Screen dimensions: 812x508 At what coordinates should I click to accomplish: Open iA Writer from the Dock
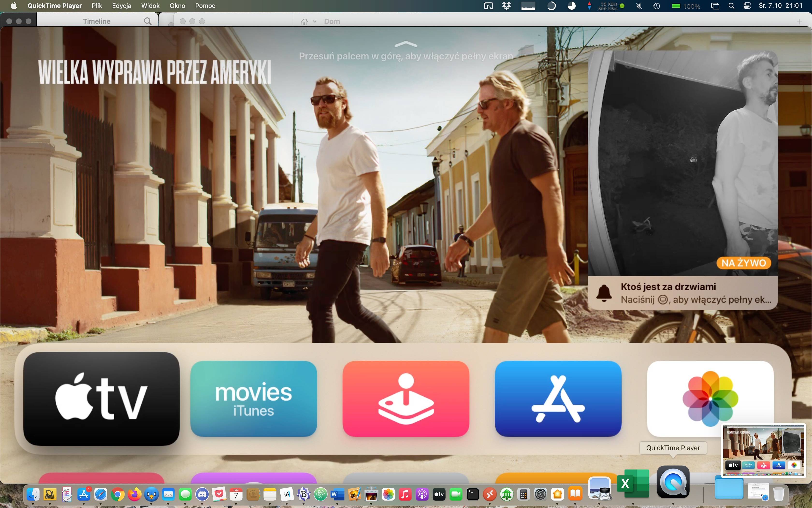click(x=287, y=494)
